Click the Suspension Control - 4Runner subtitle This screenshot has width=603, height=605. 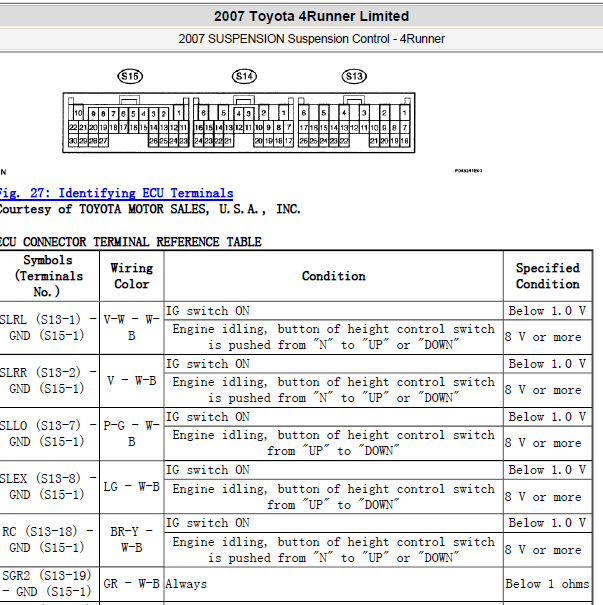[311, 39]
